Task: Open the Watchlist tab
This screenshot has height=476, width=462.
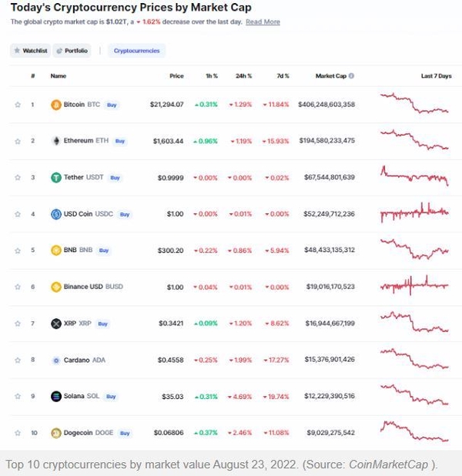Action: 30,51
